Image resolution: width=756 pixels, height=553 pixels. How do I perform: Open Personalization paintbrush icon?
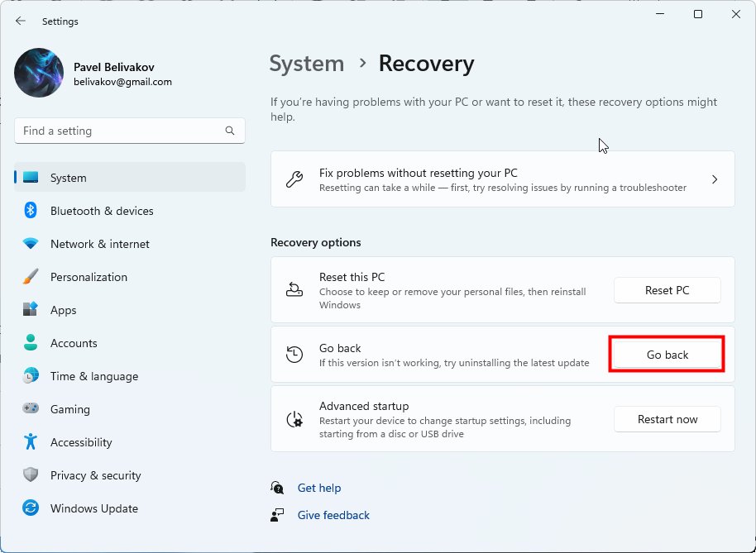point(31,277)
